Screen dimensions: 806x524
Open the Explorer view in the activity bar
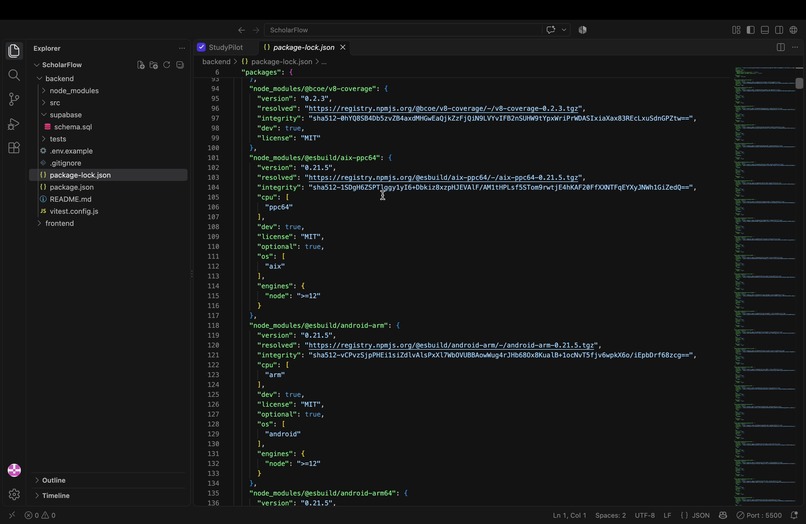[14, 50]
